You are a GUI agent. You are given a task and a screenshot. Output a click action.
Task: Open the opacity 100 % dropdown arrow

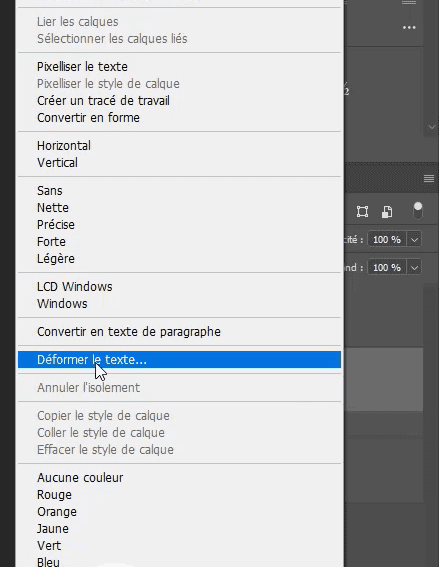pos(414,239)
